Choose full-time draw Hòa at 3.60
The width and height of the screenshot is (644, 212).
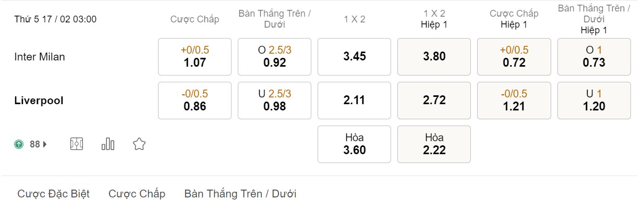[354, 144]
